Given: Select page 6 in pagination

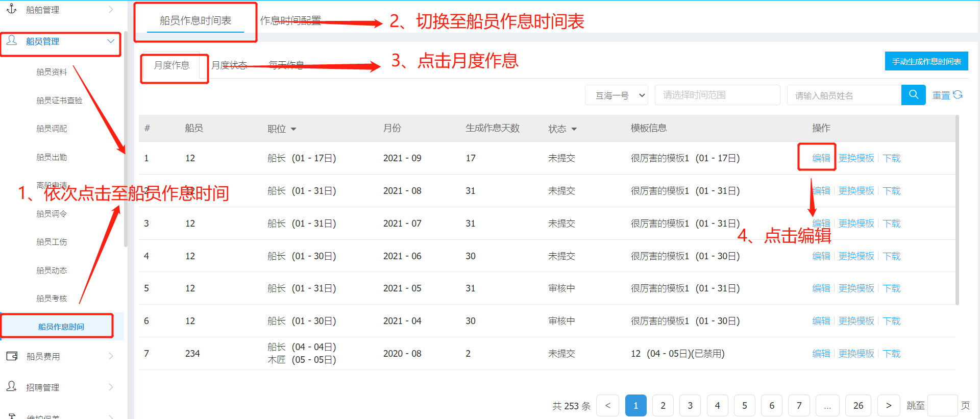Looking at the screenshot, I should pos(772,406).
